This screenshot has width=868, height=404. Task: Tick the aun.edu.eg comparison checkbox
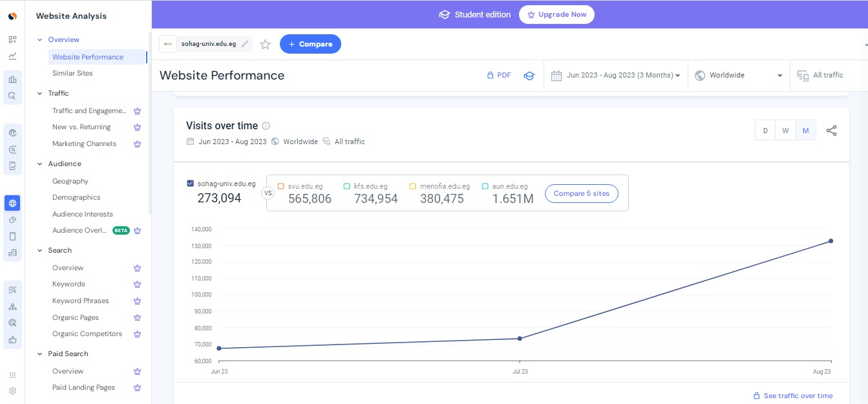[x=485, y=186]
